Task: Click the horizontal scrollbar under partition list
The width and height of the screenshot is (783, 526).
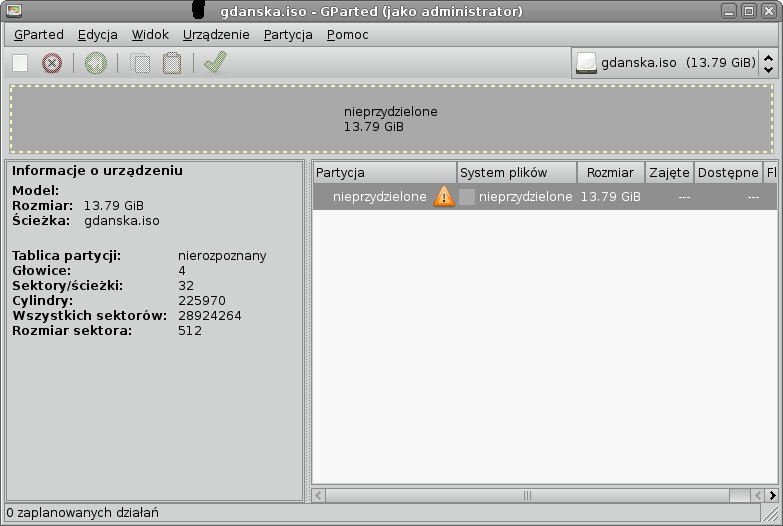Action: [x=527, y=495]
